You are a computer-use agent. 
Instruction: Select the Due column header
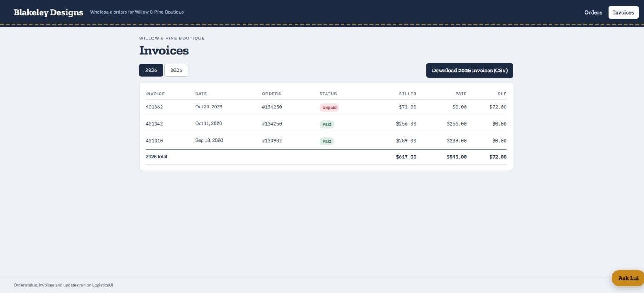click(502, 94)
